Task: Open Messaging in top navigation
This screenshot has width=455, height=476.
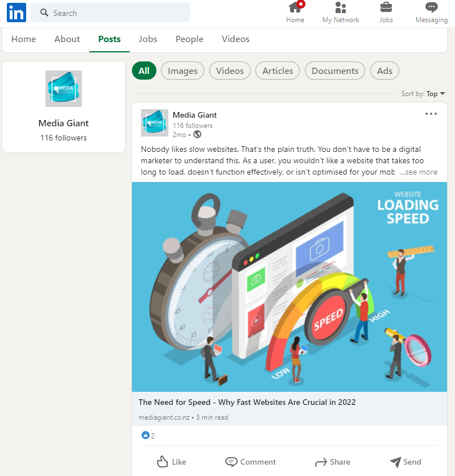Action: [x=431, y=12]
